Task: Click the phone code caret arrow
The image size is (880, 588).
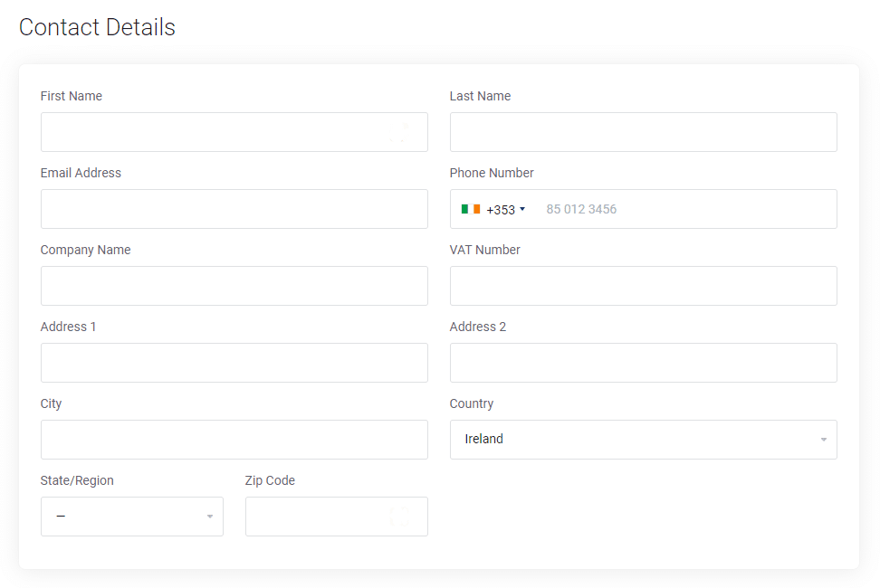Action: pos(522,209)
